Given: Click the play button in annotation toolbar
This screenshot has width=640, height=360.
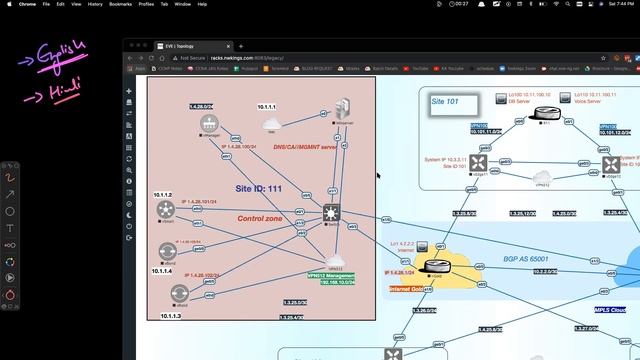Looking at the screenshot, I should (x=10, y=278).
